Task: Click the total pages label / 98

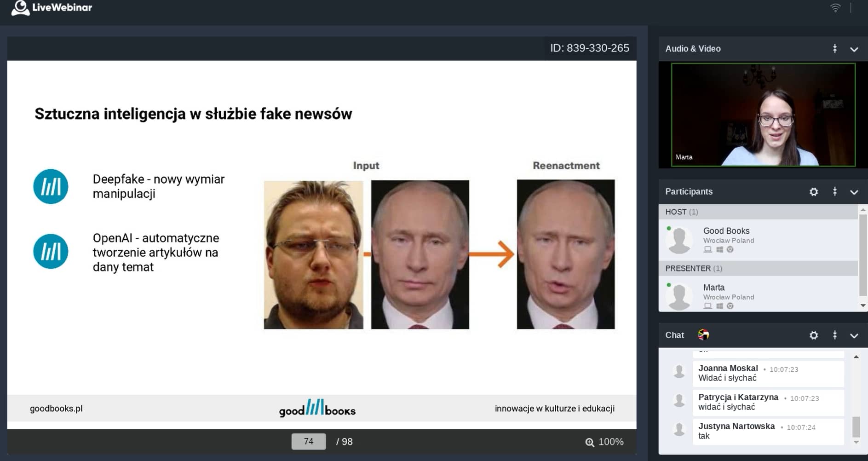Action: click(345, 442)
